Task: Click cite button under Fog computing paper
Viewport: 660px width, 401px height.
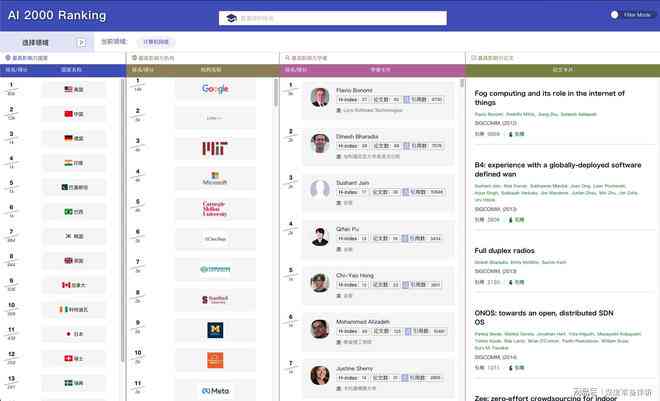Action: 516,134
